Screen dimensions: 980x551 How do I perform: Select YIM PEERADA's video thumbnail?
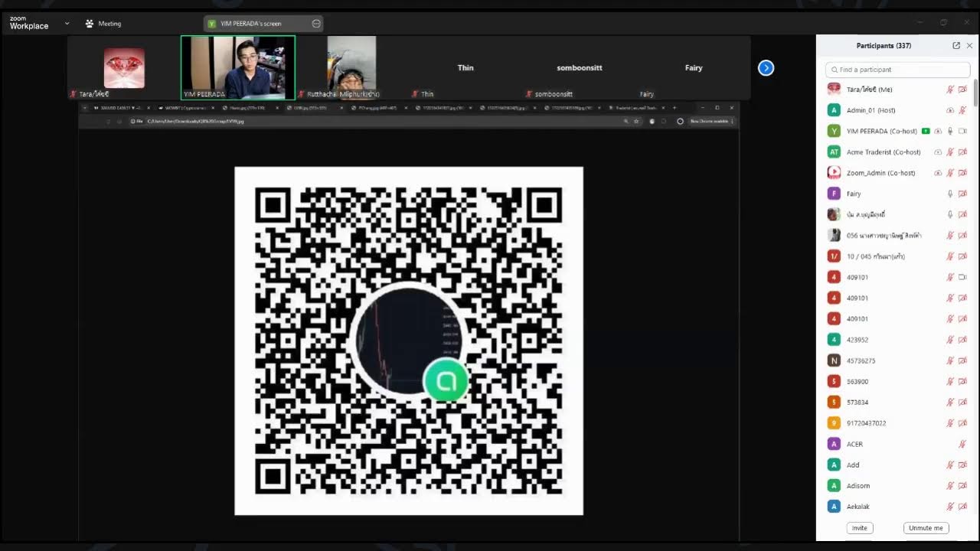coord(238,67)
